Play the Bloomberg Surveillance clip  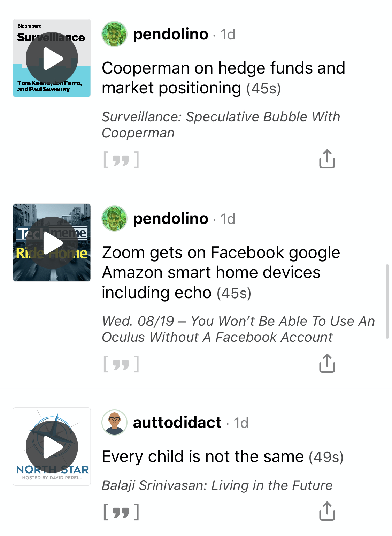point(52,58)
